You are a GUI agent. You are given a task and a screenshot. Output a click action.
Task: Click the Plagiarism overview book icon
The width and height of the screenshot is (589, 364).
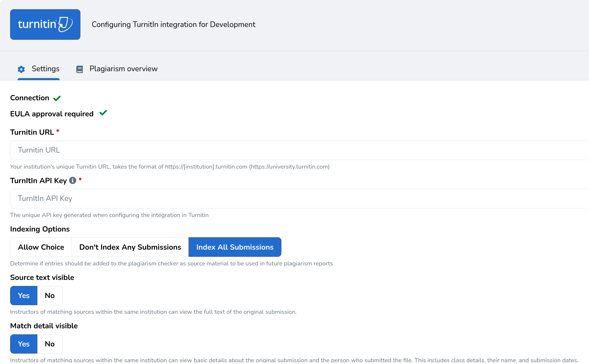pyautogui.click(x=80, y=69)
